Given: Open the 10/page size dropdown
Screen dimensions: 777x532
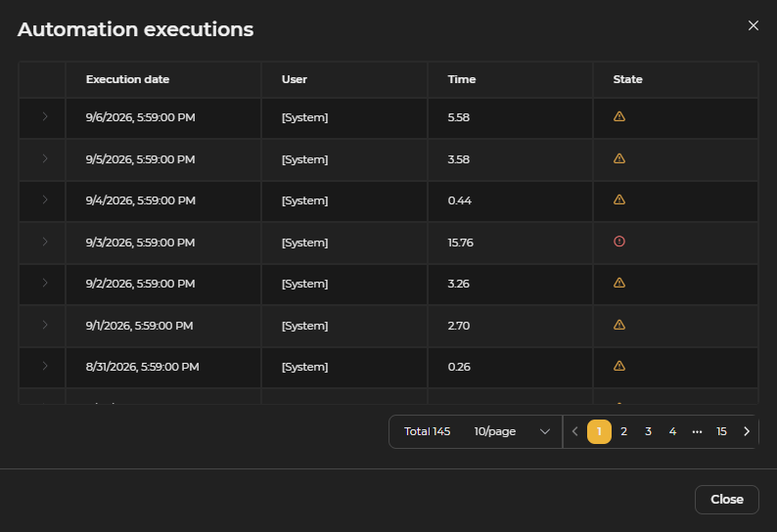Looking at the screenshot, I should [x=512, y=431].
